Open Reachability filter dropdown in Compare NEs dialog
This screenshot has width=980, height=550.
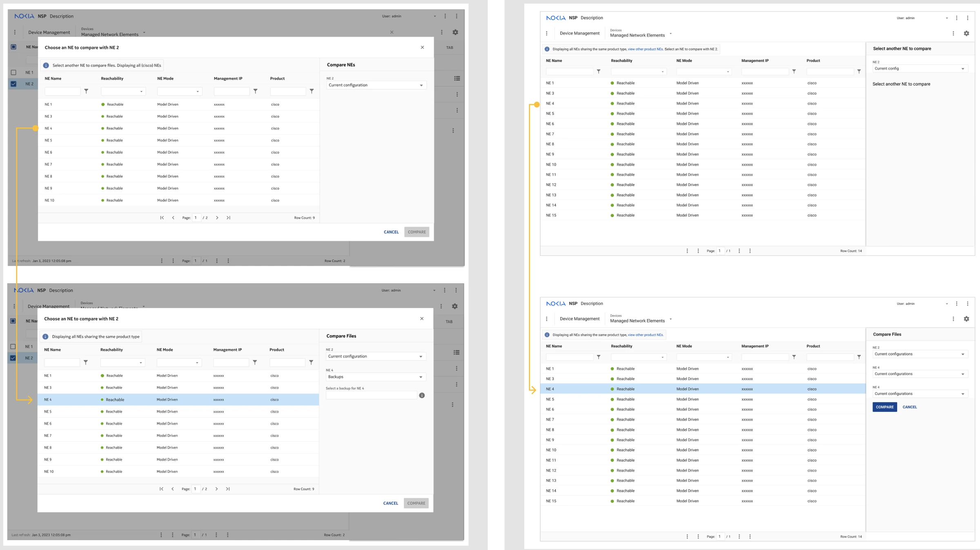pyautogui.click(x=123, y=91)
